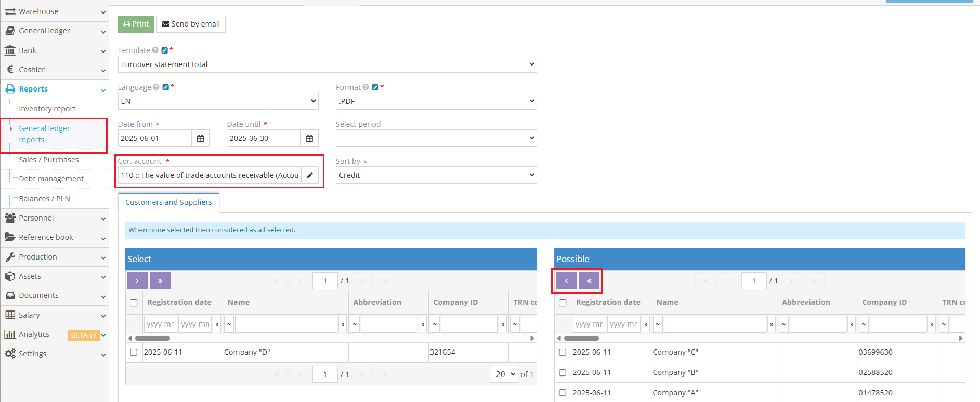Open the Template dropdown
The height and width of the screenshot is (402, 980).
coord(327,64)
